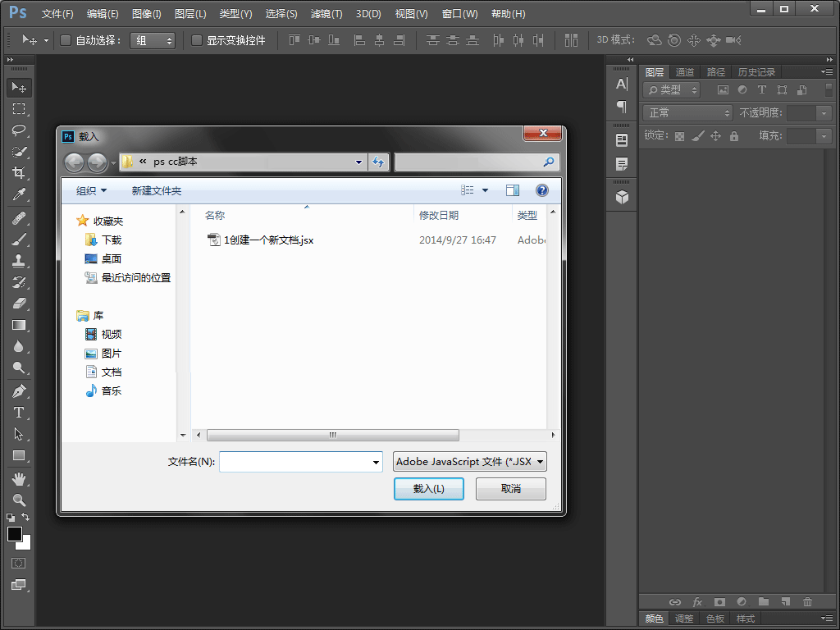840x630 pixels.
Task: Open the view options dropdown arrow
Action: pos(485,190)
